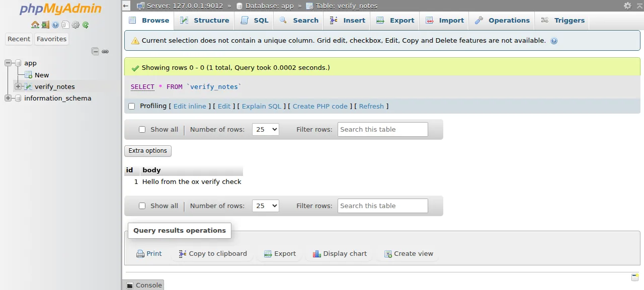Switch to the Browse tab
Screen dimensions: 644x290
click(x=149, y=21)
